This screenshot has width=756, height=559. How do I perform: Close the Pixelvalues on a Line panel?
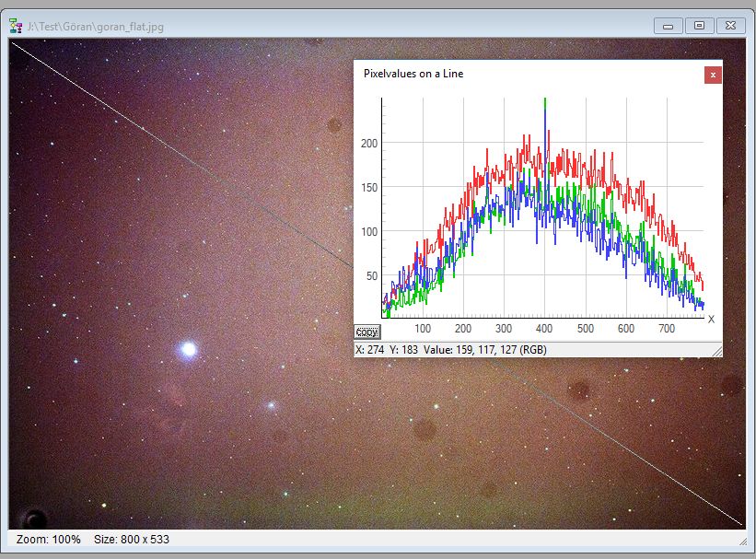712,75
